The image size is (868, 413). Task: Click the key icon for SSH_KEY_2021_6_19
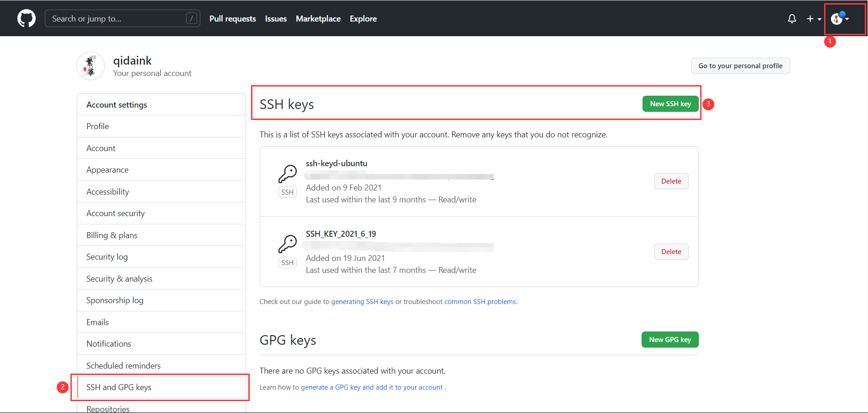click(x=288, y=244)
